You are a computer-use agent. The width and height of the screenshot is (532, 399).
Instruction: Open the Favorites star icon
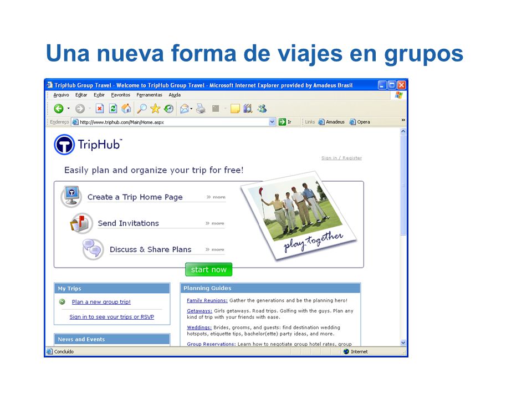tap(155, 109)
